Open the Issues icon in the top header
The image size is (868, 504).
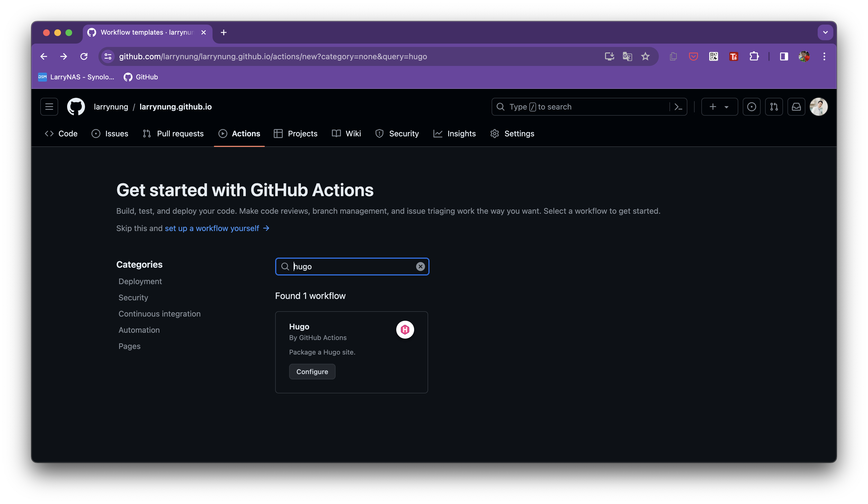751,107
